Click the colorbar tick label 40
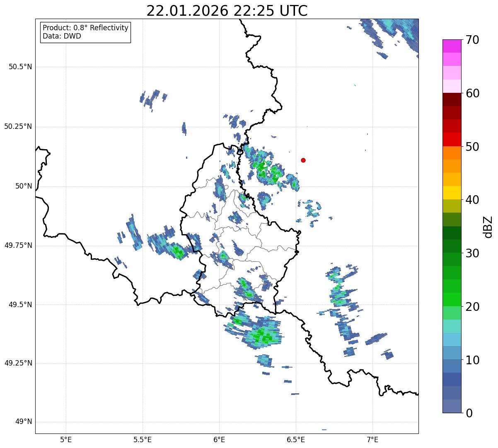This screenshot has width=498, height=448. coord(472,200)
